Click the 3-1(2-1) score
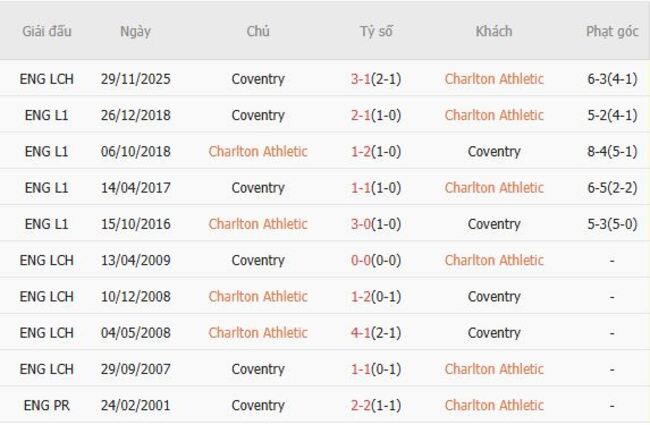The height and width of the screenshot is (425, 650). [376, 79]
